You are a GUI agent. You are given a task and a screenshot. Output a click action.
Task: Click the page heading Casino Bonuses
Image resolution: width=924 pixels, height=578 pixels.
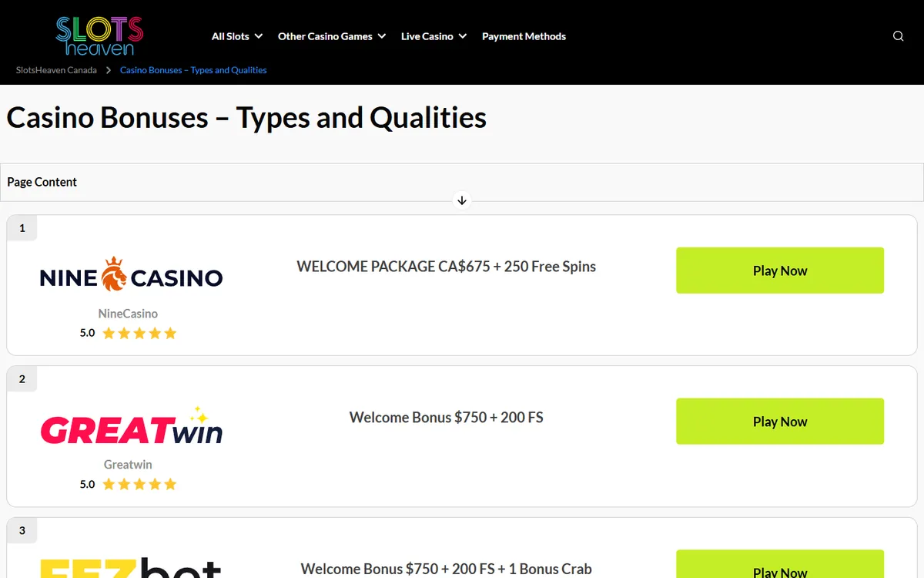point(246,118)
